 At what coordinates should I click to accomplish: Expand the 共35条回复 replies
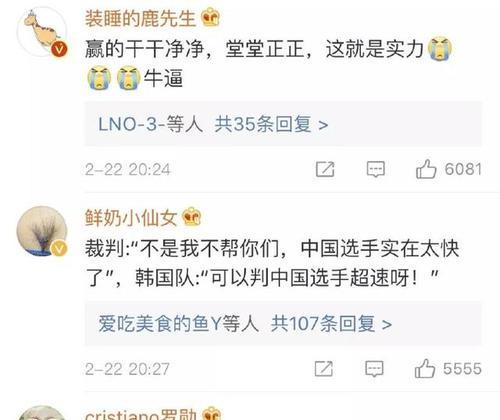click(271, 124)
